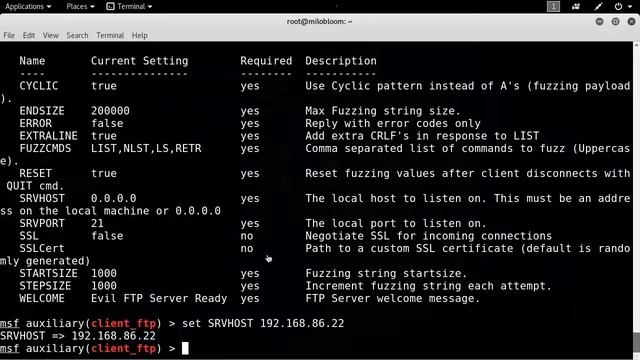Viewport: 640px width, 360px height.
Task: Click the STEPSIZE option name
Action: [x=45, y=286]
